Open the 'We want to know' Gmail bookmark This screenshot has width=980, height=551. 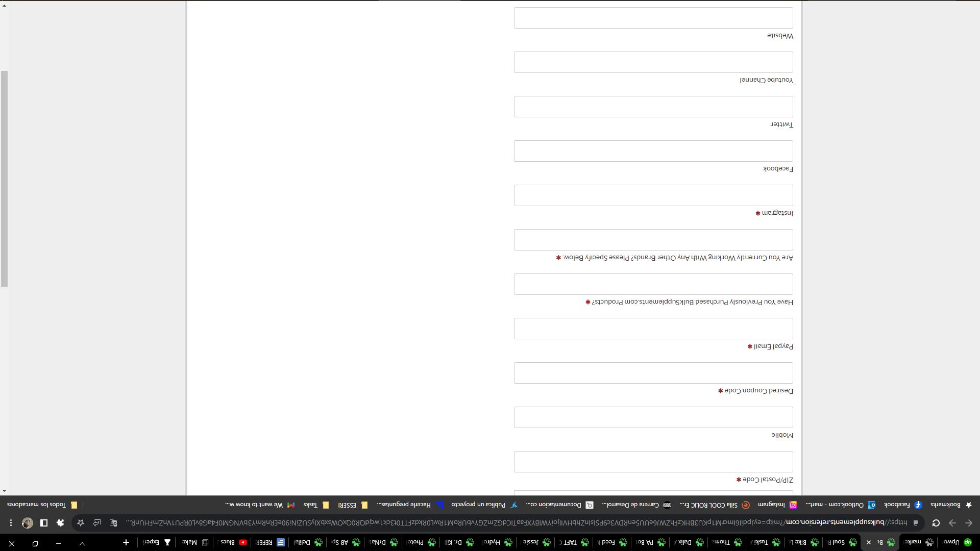pyautogui.click(x=259, y=505)
